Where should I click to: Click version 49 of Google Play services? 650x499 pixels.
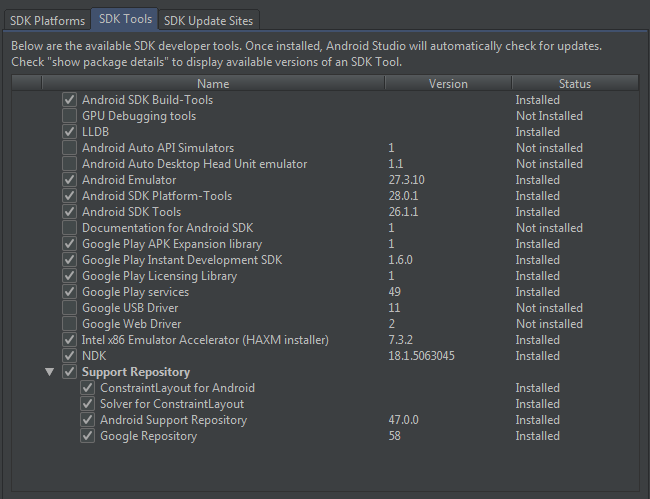[395, 292]
